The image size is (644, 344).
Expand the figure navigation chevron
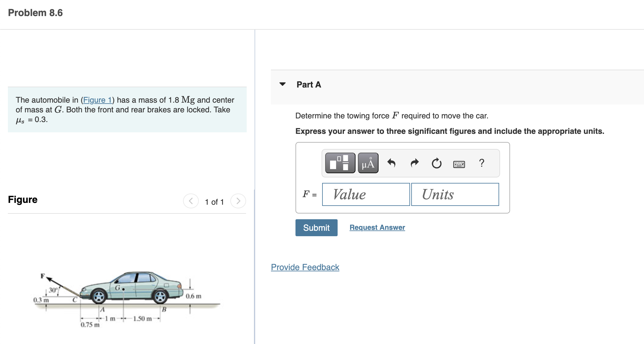239,200
